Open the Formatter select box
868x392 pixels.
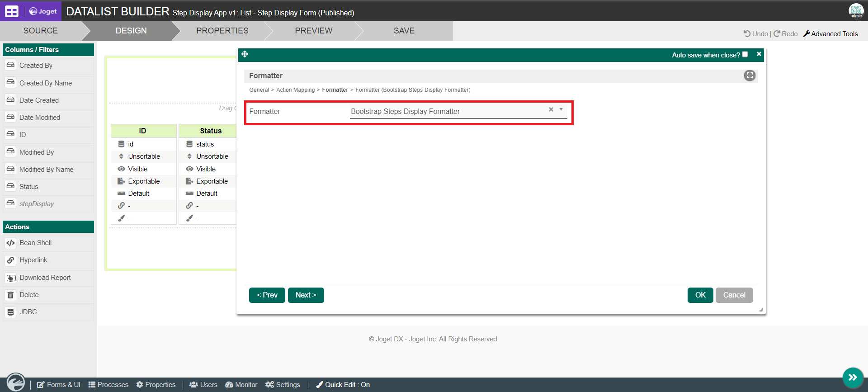[x=458, y=111]
